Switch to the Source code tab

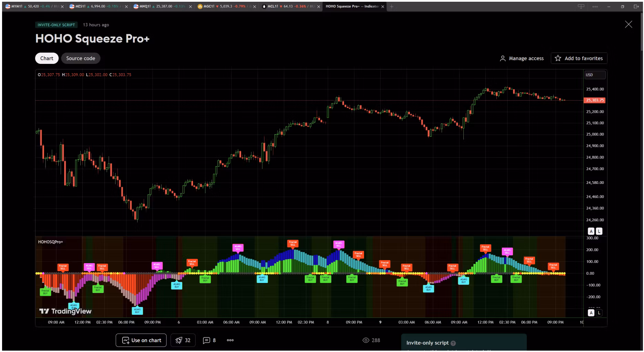click(x=81, y=58)
